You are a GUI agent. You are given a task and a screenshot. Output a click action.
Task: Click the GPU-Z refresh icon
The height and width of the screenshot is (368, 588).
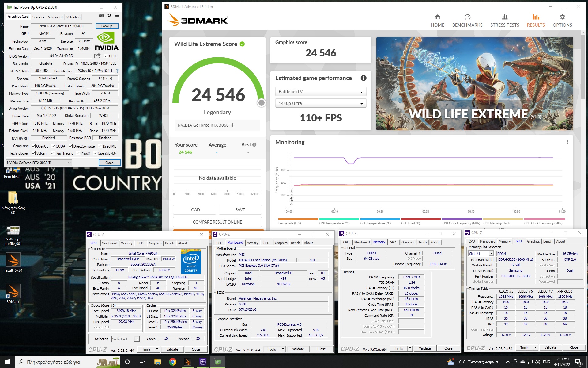point(109,15)
